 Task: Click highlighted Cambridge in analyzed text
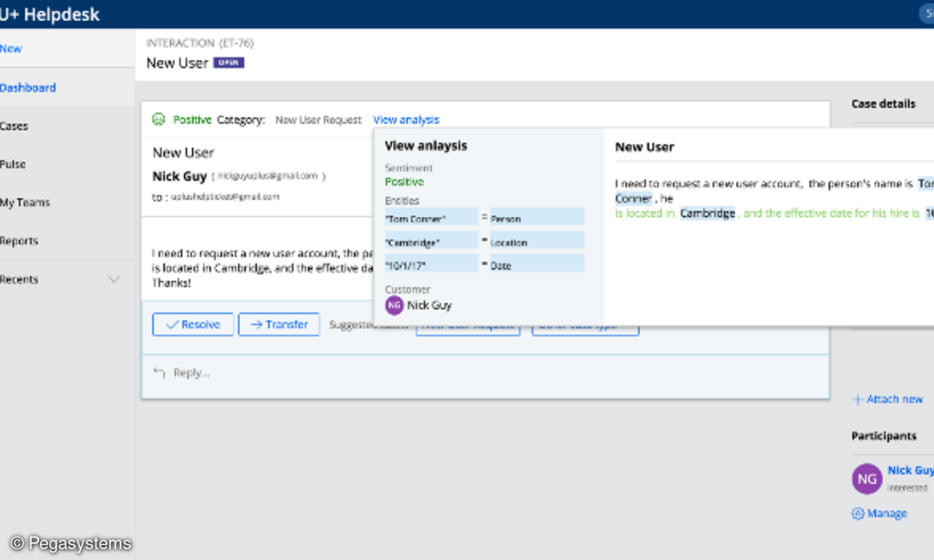(708, 213)
